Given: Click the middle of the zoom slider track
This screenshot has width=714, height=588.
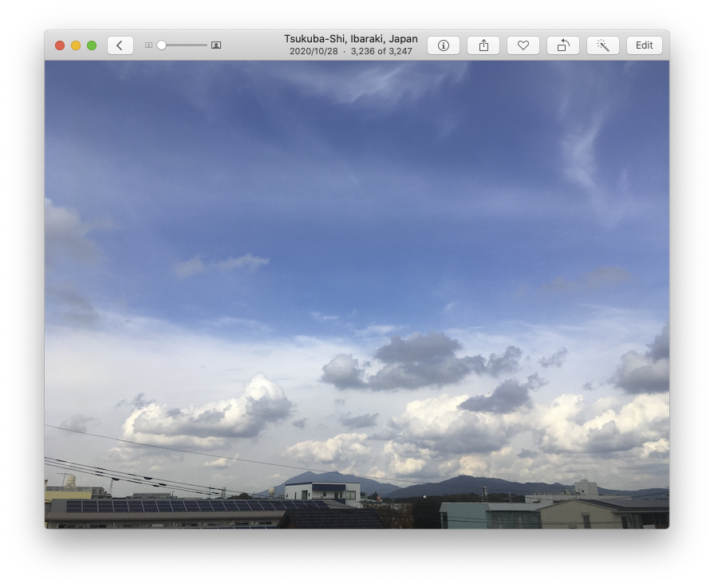Looking at the screenshot, I should pyautogui.click(x=183, y=45).
